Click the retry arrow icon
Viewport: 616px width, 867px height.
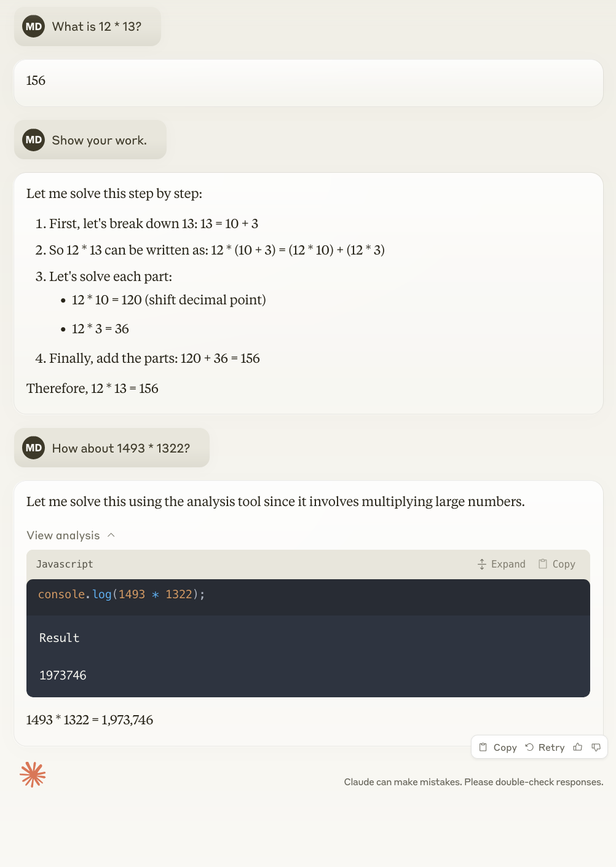tap(529, 747)
